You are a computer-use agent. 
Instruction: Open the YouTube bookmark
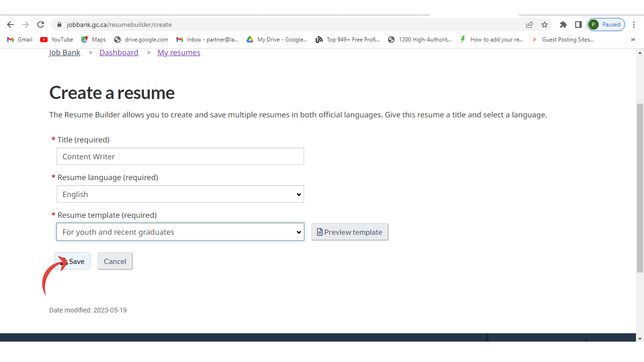pos(57,40)
